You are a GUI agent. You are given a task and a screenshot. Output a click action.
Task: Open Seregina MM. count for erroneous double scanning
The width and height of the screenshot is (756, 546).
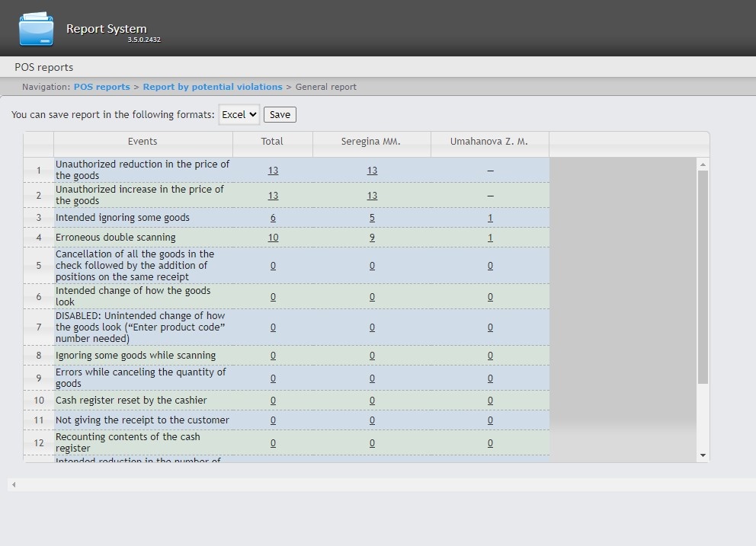372,238
